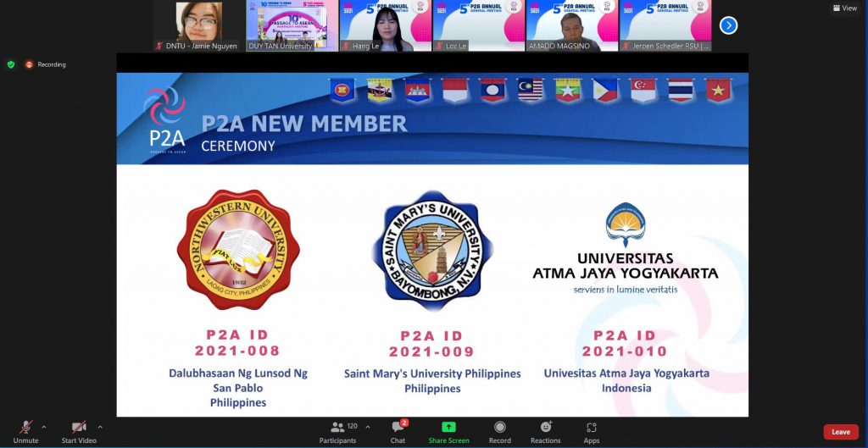Open the Reactions menu
This screenshot has width=868, height=448.
coord(545,432)
